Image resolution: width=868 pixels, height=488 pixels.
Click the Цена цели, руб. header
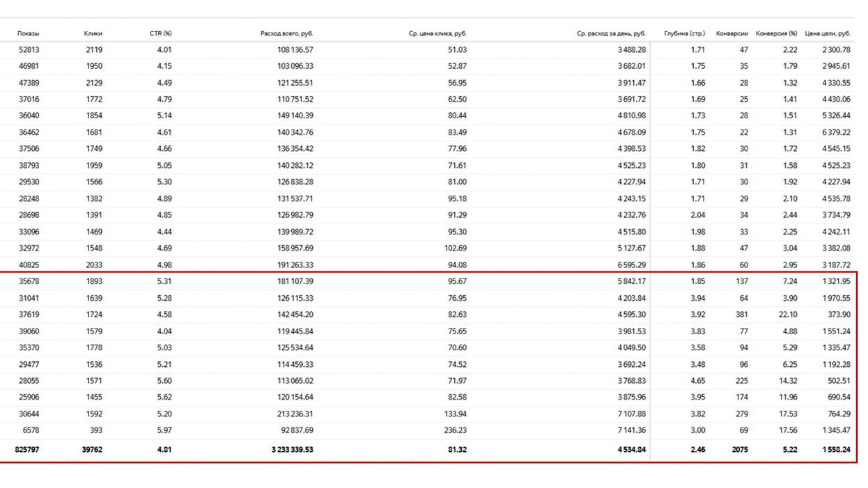pyautogui.click(x=827, y=33)
